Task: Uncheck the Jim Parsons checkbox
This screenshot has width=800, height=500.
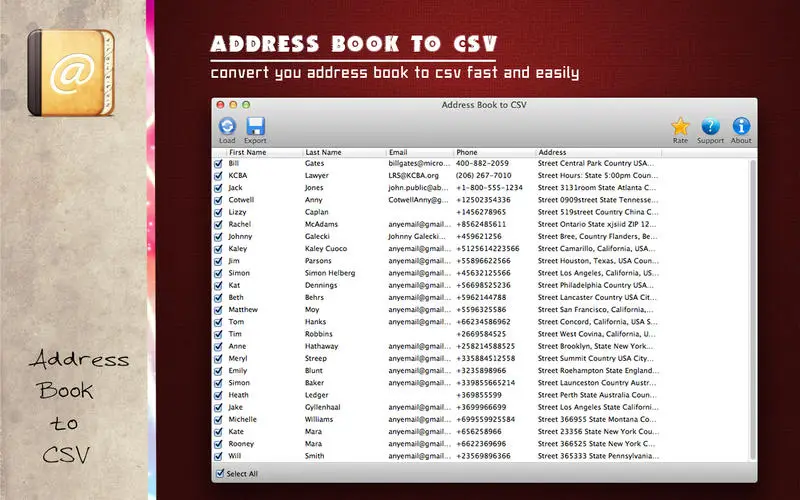Action: click(x=218, y=261)
